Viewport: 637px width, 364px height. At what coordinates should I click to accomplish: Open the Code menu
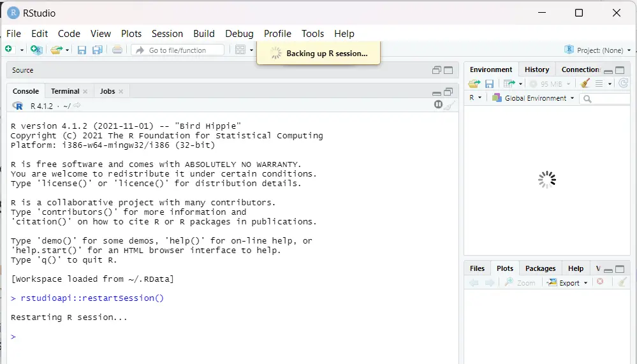(x=69, y=34)
